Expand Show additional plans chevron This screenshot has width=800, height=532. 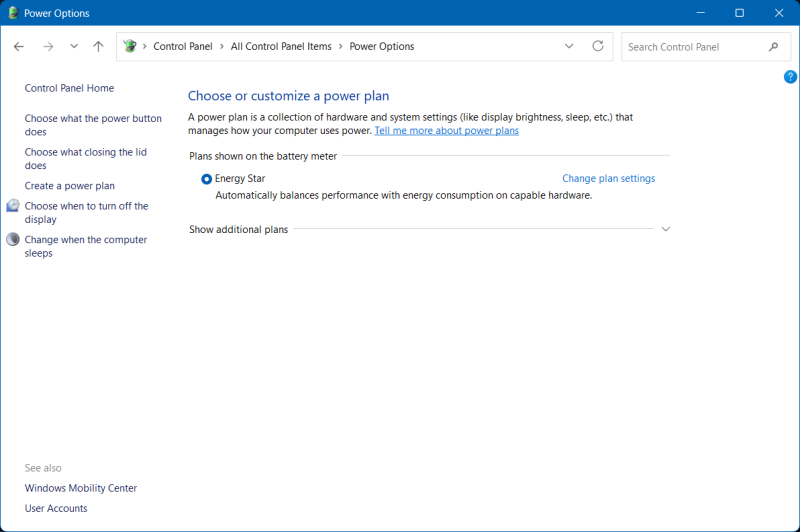(x=666, y=229)
